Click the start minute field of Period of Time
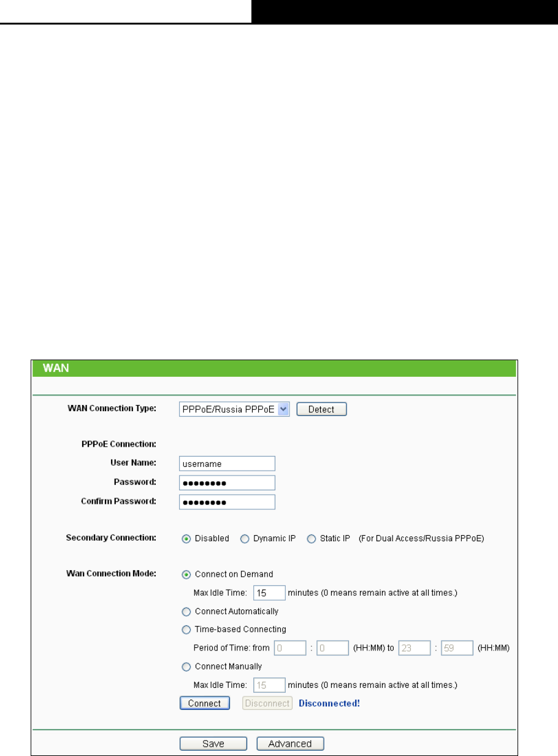The width and height of the screenshot is (558, 756). tap(332, 648)
